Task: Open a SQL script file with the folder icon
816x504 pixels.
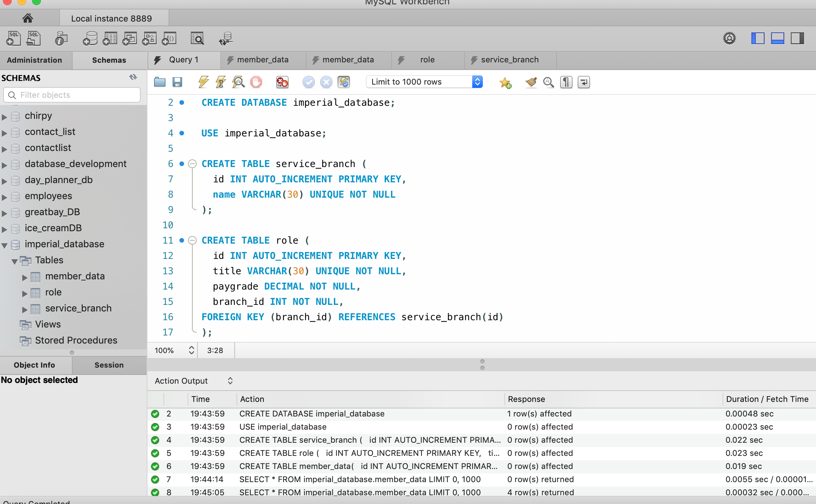Action: (159, 82)
